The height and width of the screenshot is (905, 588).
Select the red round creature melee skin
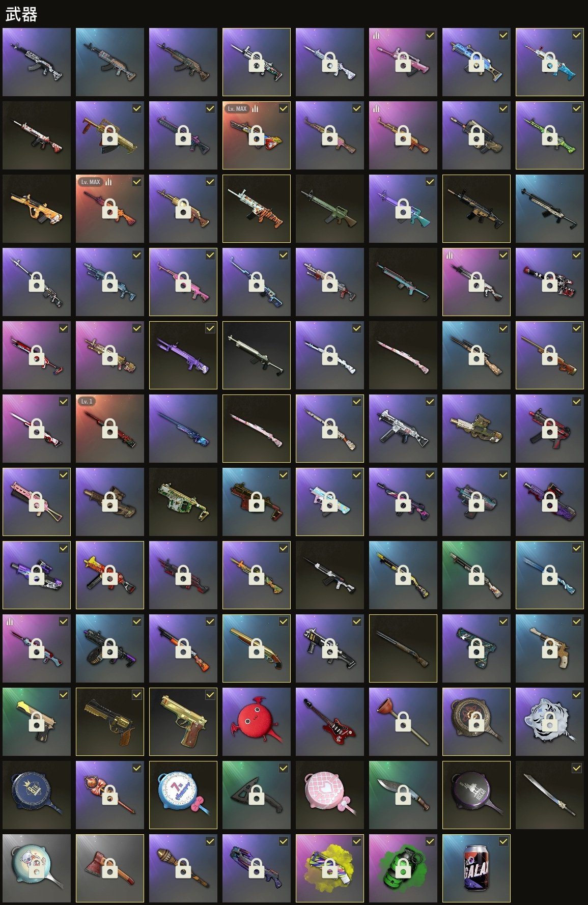257,722
